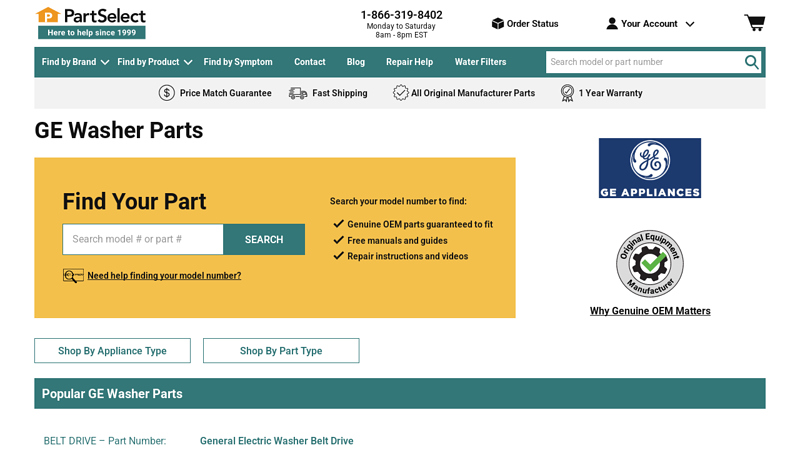Viewport: 800px width, 450px height.
Task: Click the Order Status box icon
Action: click(x=497, y=23)
